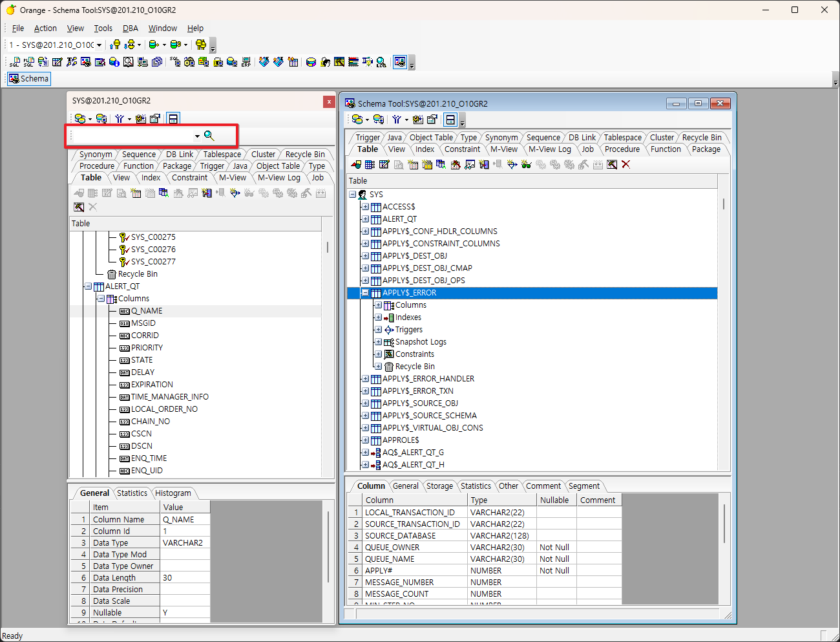Screen dimensions: 840x642
Task: Expand the APPLY$_ERROR Columns node
Action: point(378,305)
